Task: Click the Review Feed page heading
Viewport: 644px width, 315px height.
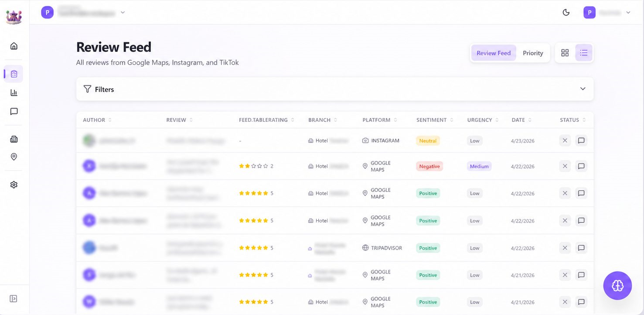Action: click(x=114, y=47)
